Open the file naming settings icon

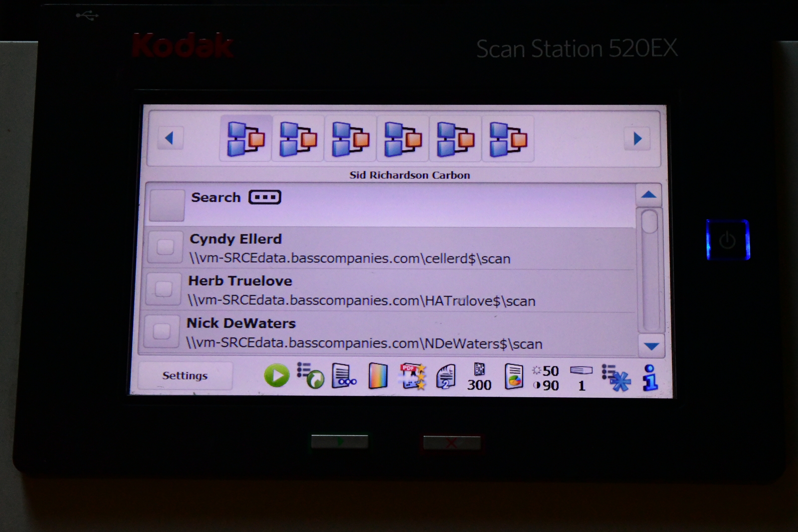(344, 376)
